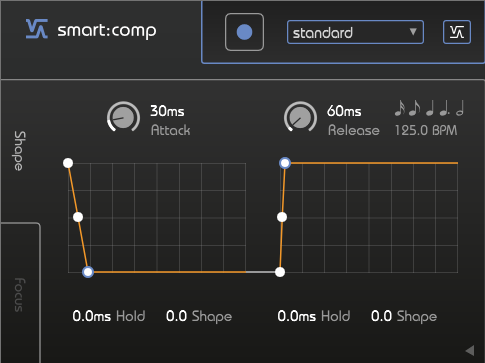Click the smart:comp logo icon
The height and width of the screenshot is (363, 485).
click(37, 29)
